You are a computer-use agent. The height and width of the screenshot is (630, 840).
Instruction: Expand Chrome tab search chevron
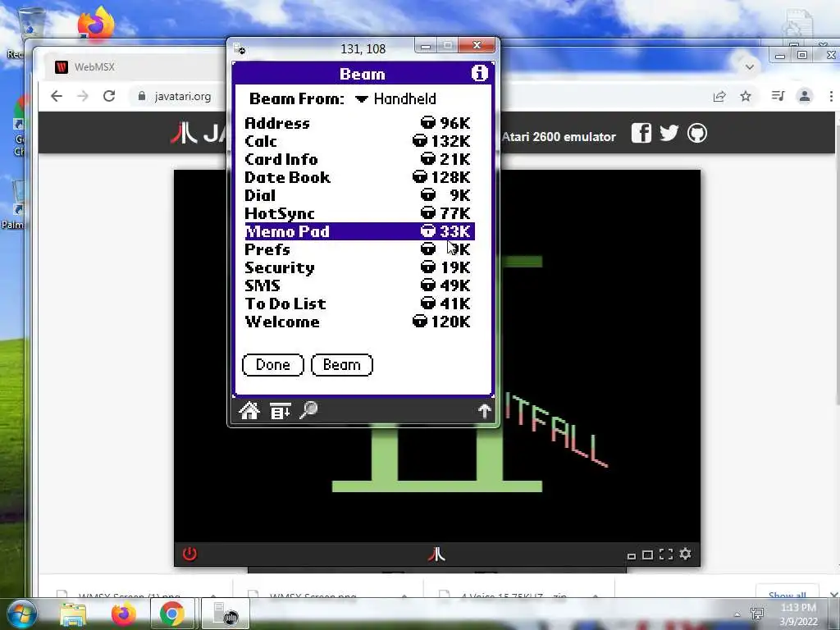click(750, 67)
